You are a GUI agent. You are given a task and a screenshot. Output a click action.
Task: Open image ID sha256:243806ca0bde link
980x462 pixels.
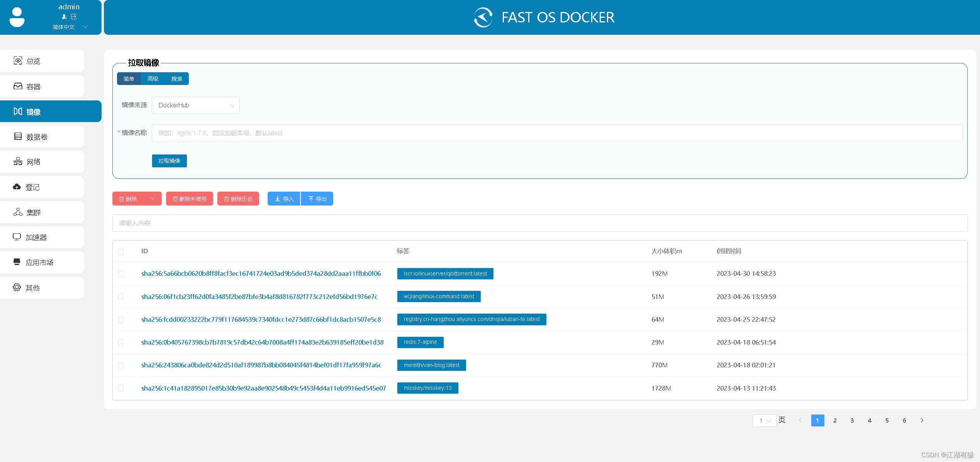[x=261, y=365]
